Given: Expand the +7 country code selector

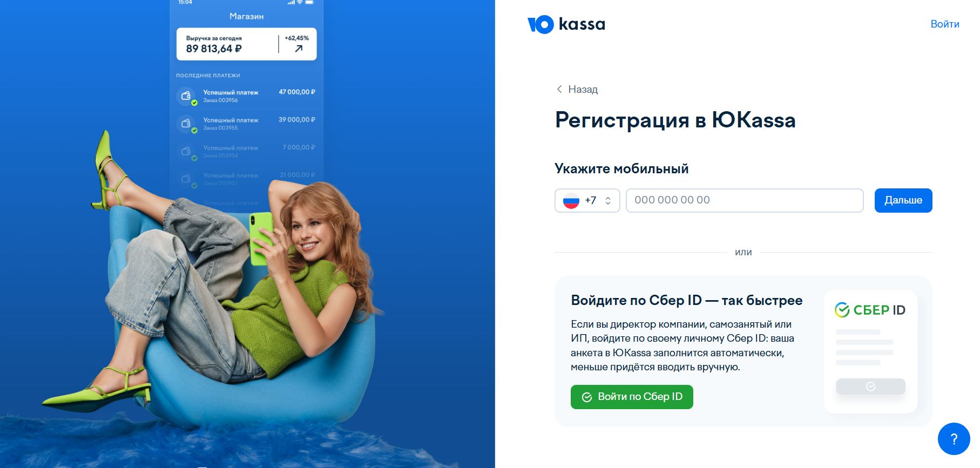Looking at the screenshot, I should coord(587,200).
